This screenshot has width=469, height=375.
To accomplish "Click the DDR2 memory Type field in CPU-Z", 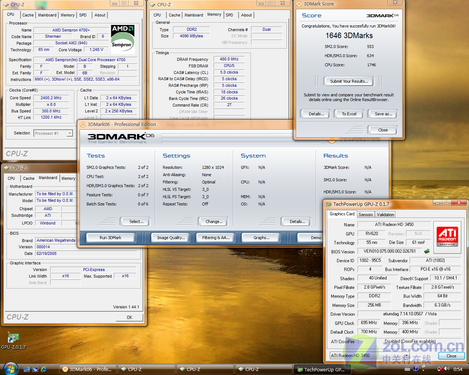I will 191,29.
